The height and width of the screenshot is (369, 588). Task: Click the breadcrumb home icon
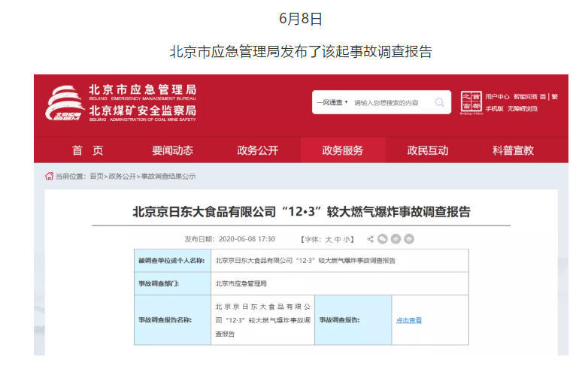coord(49,176)
